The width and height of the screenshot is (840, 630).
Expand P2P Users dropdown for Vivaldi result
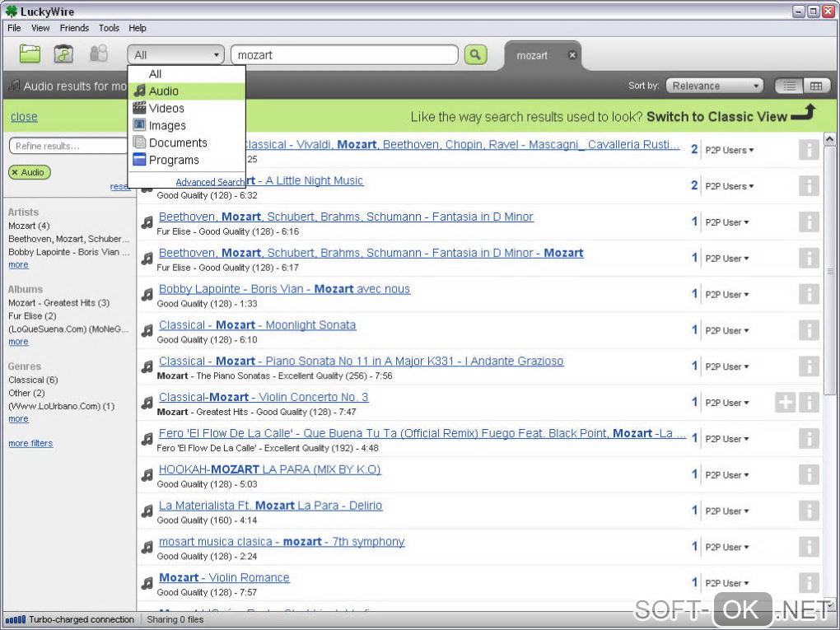[729, 150]
